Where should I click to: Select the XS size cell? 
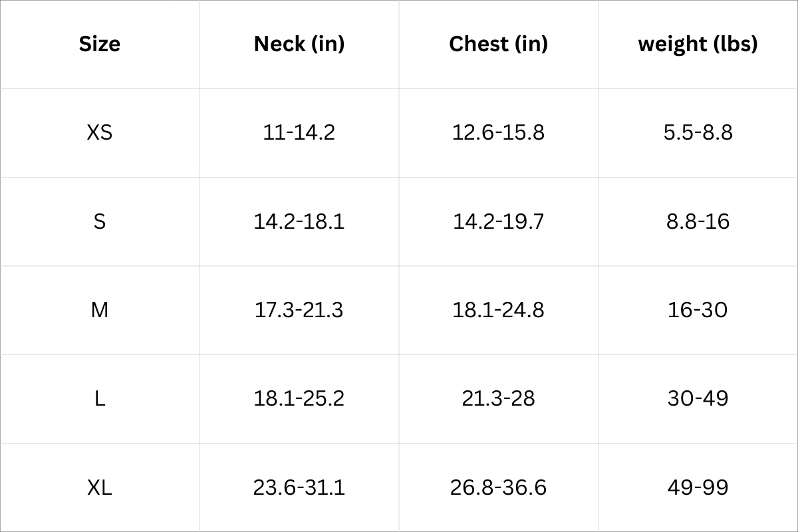click(100, 132)
